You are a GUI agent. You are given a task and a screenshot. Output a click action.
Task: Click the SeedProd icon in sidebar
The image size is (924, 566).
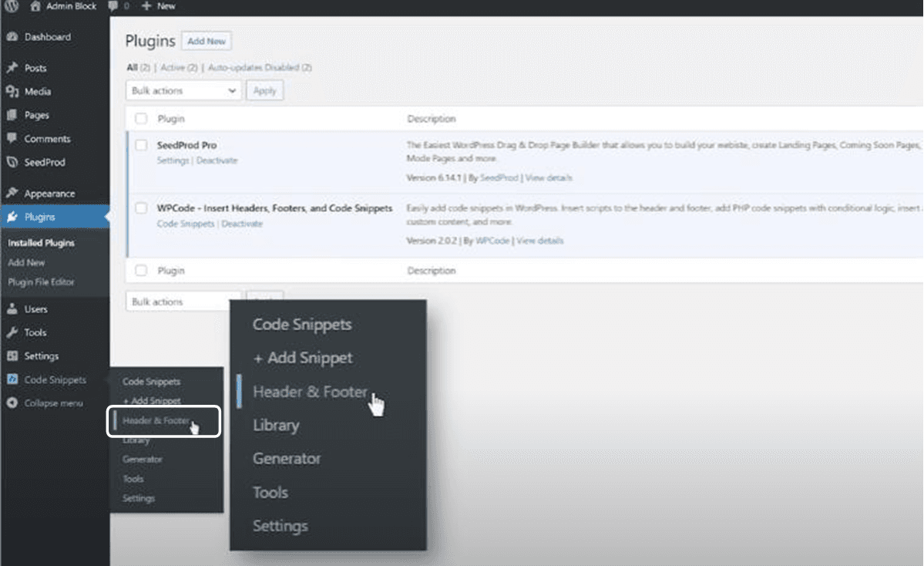point(12,163)
